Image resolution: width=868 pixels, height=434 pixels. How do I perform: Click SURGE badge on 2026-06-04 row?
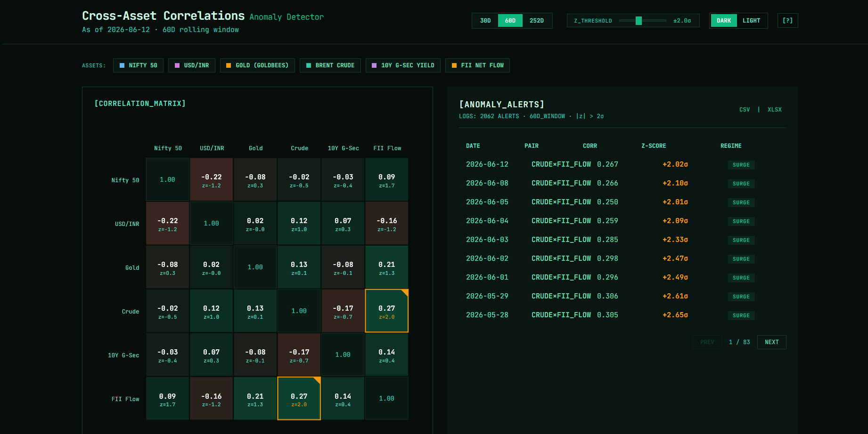pyautogui.click(x=741, y=221)
